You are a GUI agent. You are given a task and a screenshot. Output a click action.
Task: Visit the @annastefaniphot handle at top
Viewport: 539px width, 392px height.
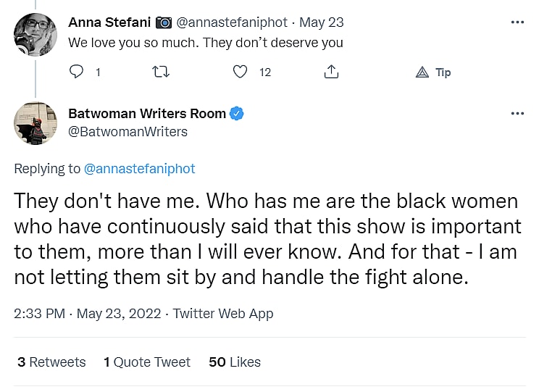coord(232,22)
